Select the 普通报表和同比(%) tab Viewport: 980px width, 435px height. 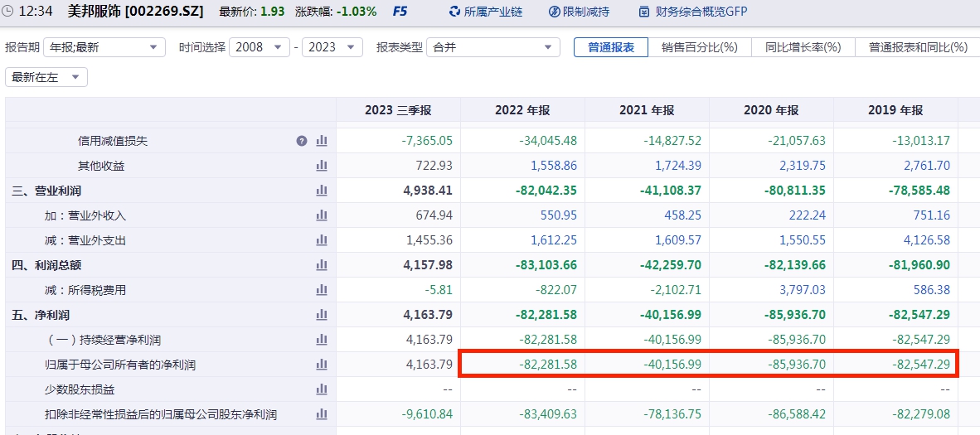click(918, 47)
